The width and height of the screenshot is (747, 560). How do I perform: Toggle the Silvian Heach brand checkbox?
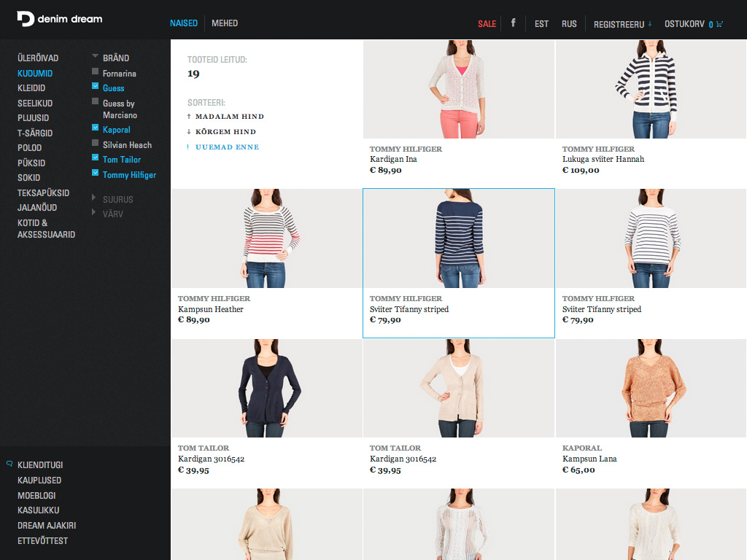coord(95,144)
